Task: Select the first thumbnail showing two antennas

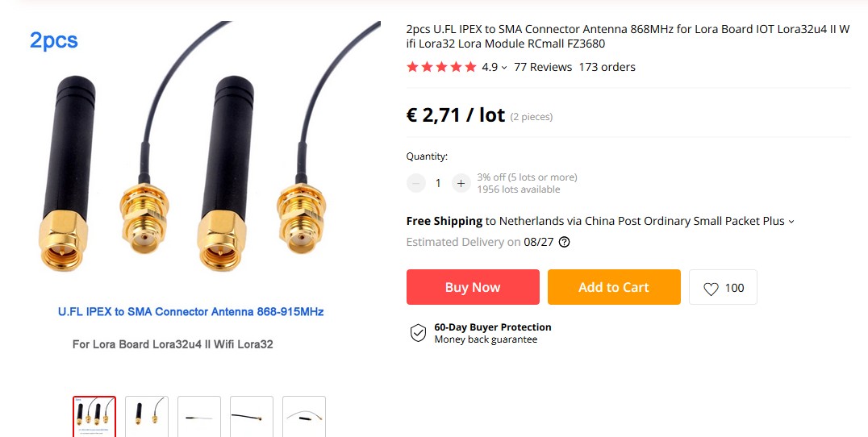Action: [x=94, y=416]
